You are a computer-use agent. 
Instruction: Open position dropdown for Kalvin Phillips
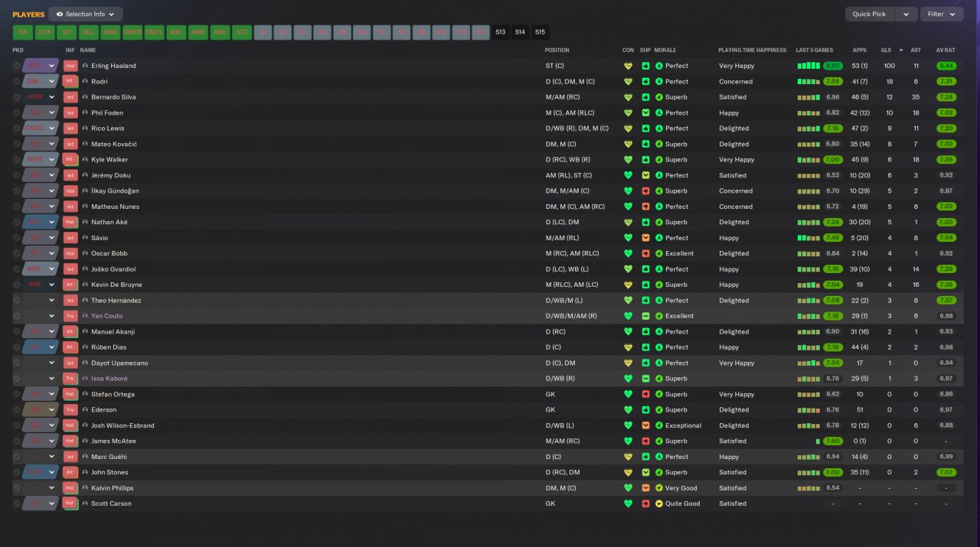[x=41, y=488]
